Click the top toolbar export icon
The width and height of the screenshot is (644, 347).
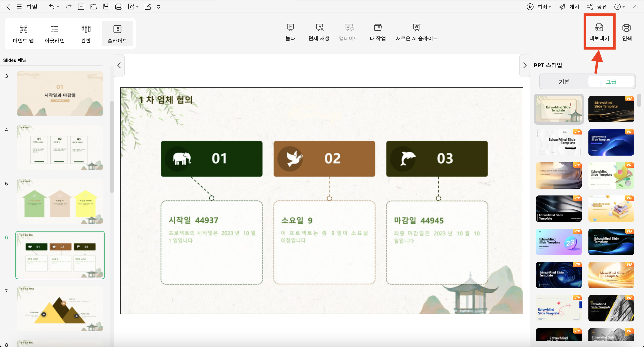pyautogui.click(x=131, y=7)
